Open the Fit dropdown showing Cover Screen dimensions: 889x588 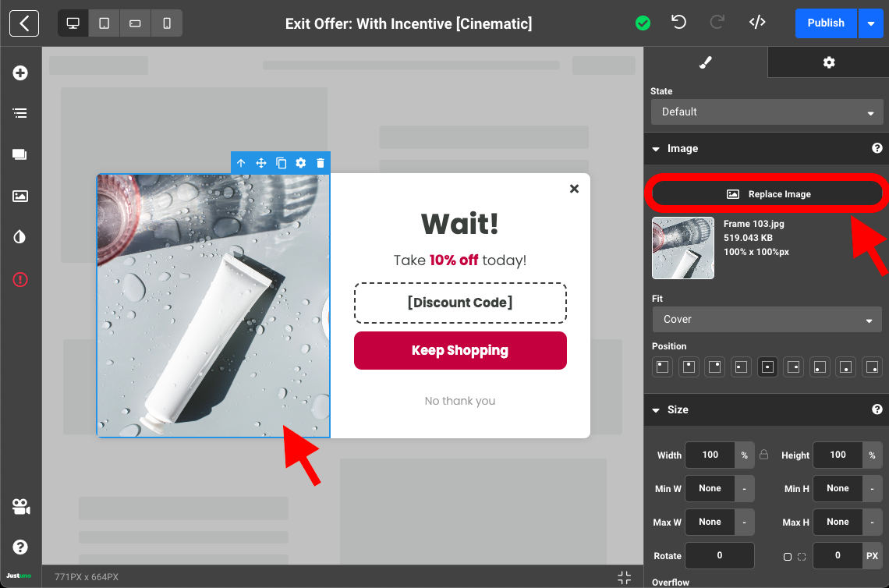pos(767,319)
